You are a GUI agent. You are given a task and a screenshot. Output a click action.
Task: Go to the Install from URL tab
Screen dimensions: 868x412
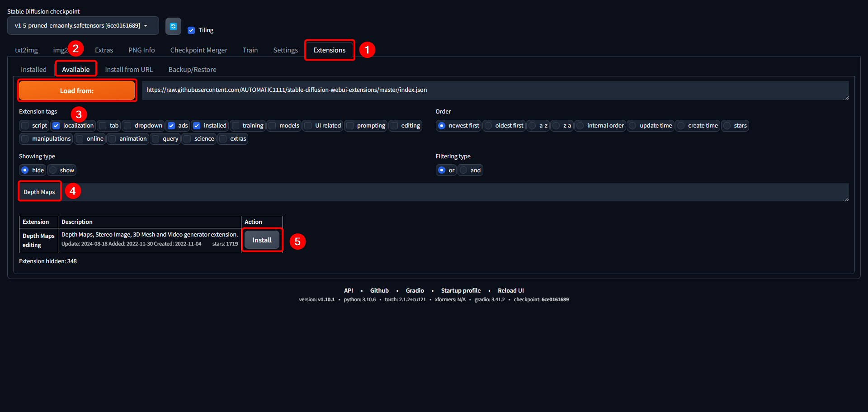coord(129,70)
